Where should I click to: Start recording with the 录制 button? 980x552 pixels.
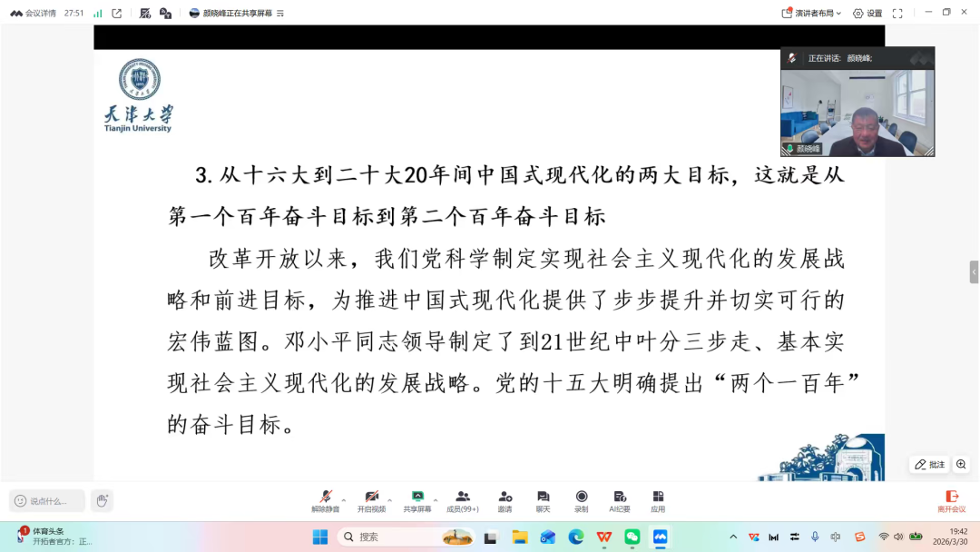coord(582,500)
